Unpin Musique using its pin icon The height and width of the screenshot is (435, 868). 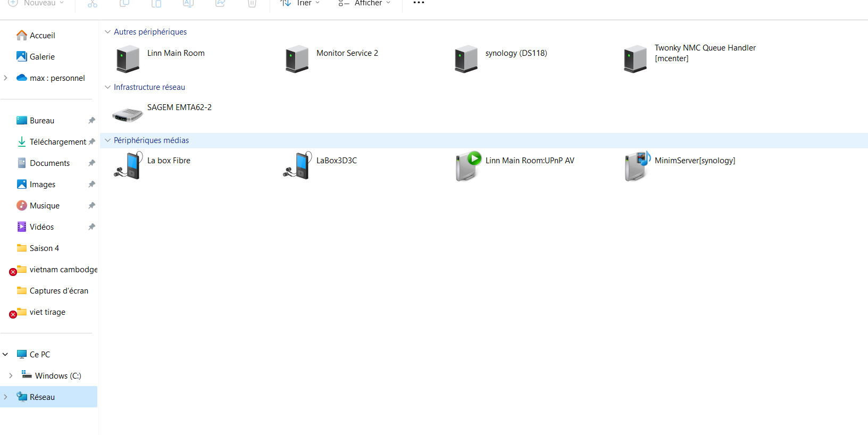click(91, 206)
